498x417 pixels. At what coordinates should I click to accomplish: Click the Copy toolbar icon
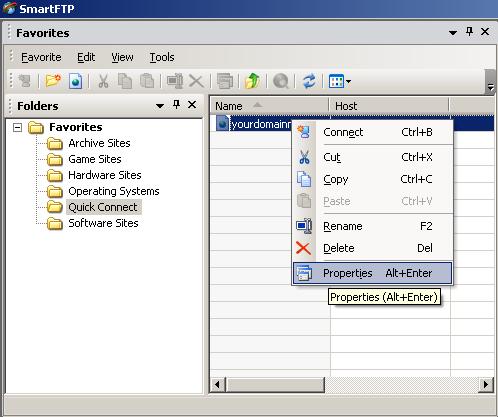coord(125,81)
